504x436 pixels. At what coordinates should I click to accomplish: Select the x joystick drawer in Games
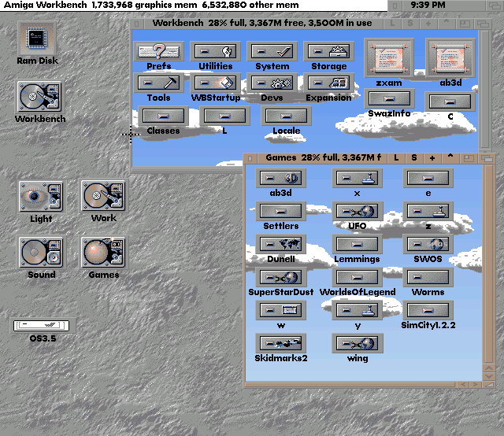pyautogui.click(x=357, y=178)
